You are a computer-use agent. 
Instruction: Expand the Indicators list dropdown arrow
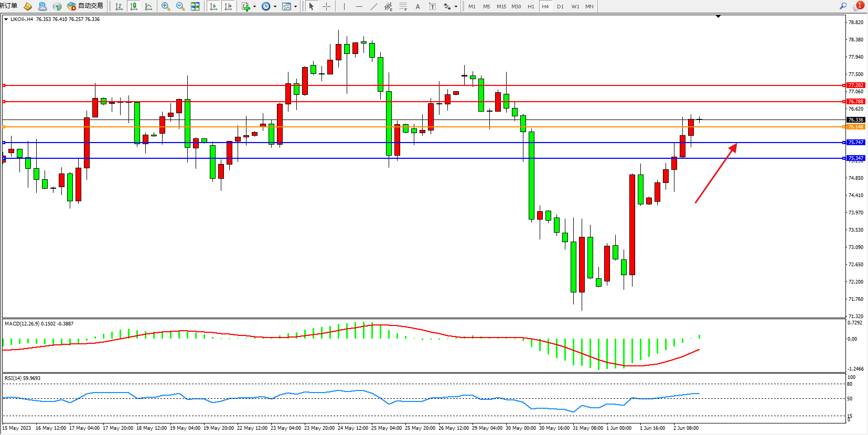[x=254, y=7]
